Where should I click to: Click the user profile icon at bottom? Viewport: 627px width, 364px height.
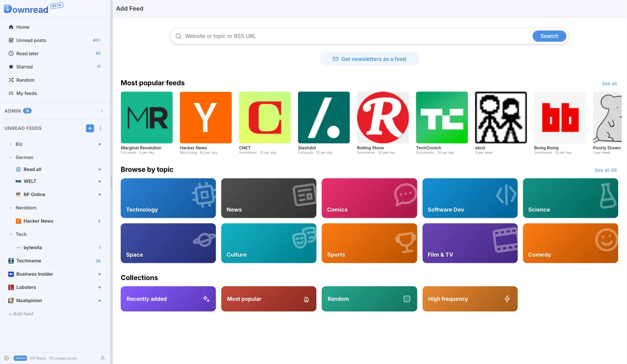pyautogui.click(x=103, y=358)
